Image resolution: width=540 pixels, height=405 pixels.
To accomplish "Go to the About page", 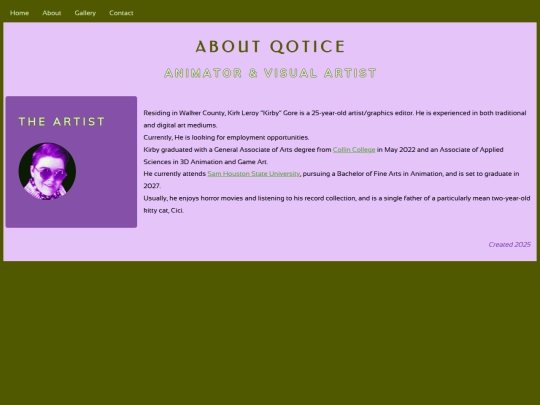I will pos(52,13).
